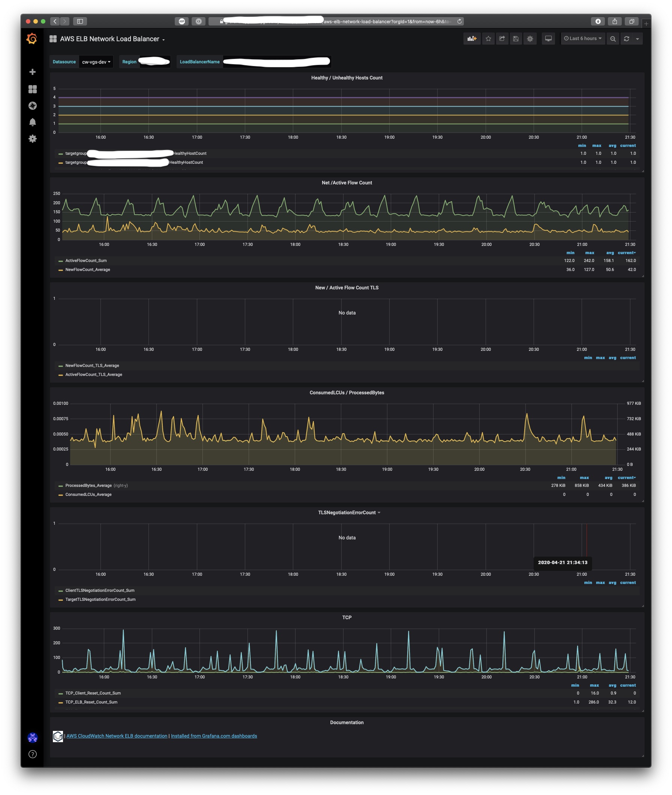
Task: Go back using Safari's back arrow
Action: 55,21
